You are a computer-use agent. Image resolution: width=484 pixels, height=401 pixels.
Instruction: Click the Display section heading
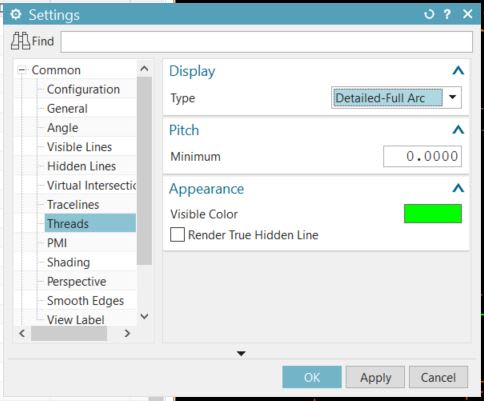click(192, 71)
